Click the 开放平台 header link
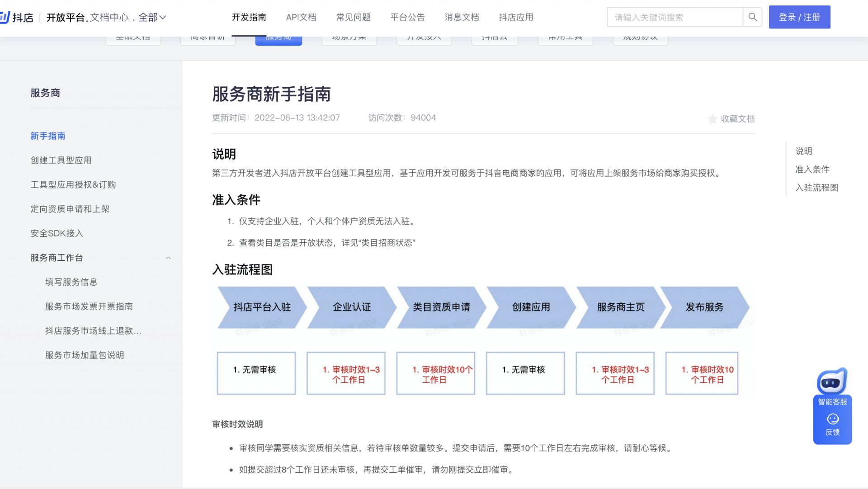The image size is (868, 489). tap(66, 17)
